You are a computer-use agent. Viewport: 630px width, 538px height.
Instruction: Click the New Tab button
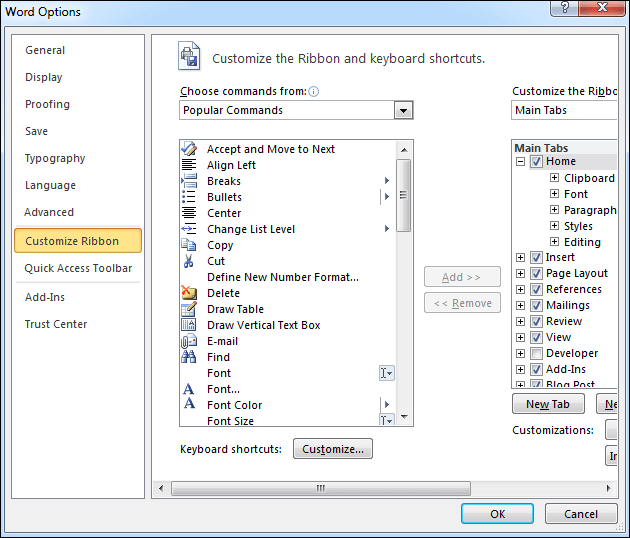click(x=548, y=404)
